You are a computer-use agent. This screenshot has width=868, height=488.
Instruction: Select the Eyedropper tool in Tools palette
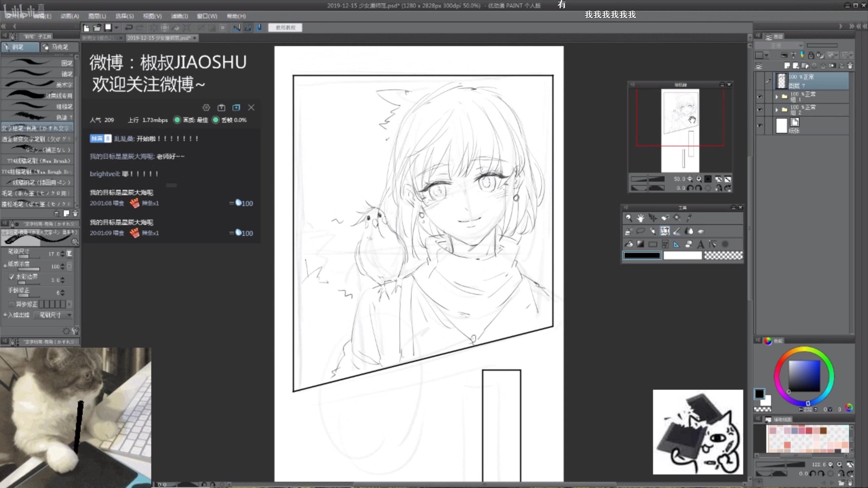pyautogui.click(x=689, y=218)
